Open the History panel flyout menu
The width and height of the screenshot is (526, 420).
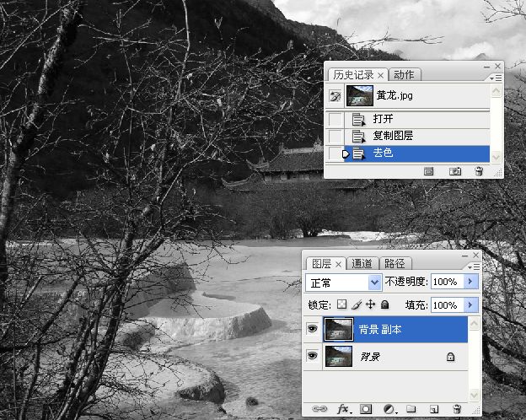496,78
